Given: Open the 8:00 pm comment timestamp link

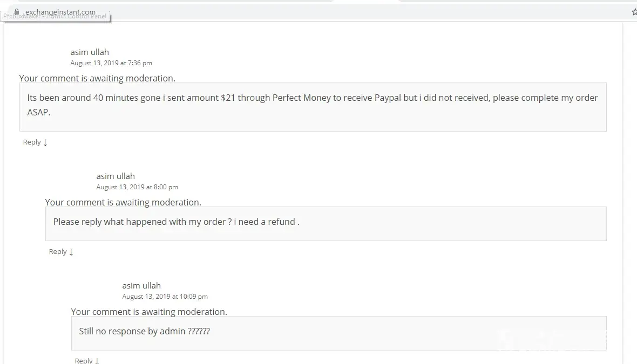Looking at the screenshot, I should click(x=137, y=187).
